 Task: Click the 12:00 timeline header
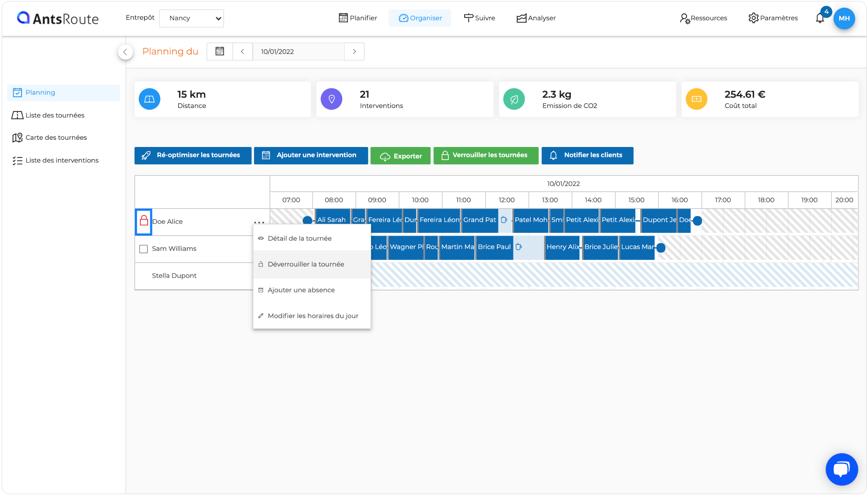click(506, 200)
